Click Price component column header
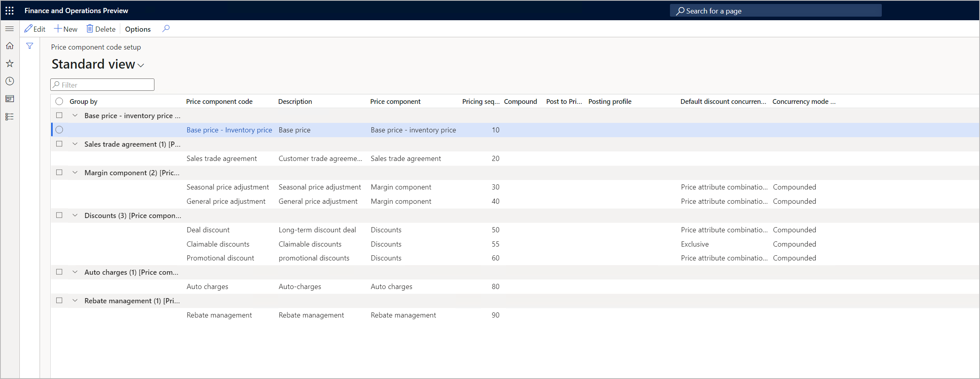 (x=395, y=101)
